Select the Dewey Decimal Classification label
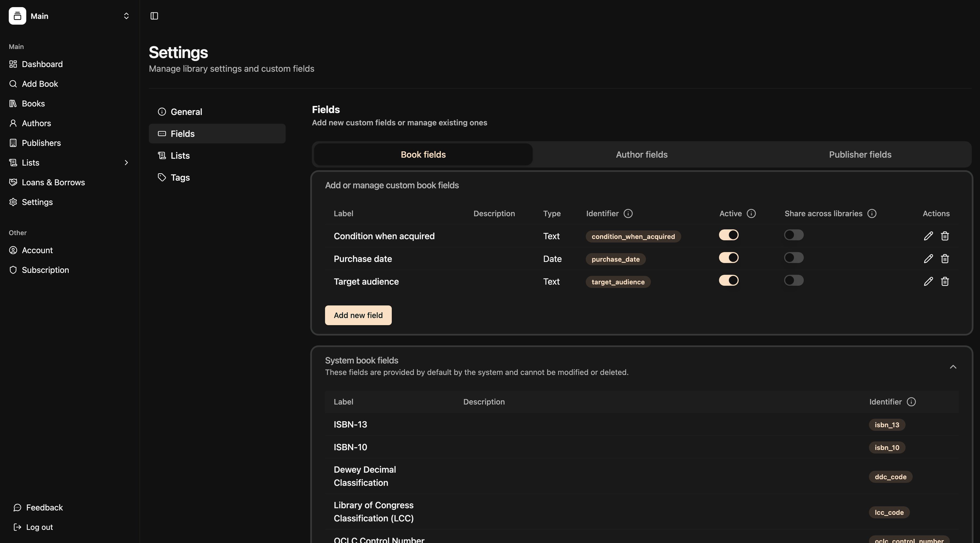The width and height of the screenshot is (980, 543). 365,476
